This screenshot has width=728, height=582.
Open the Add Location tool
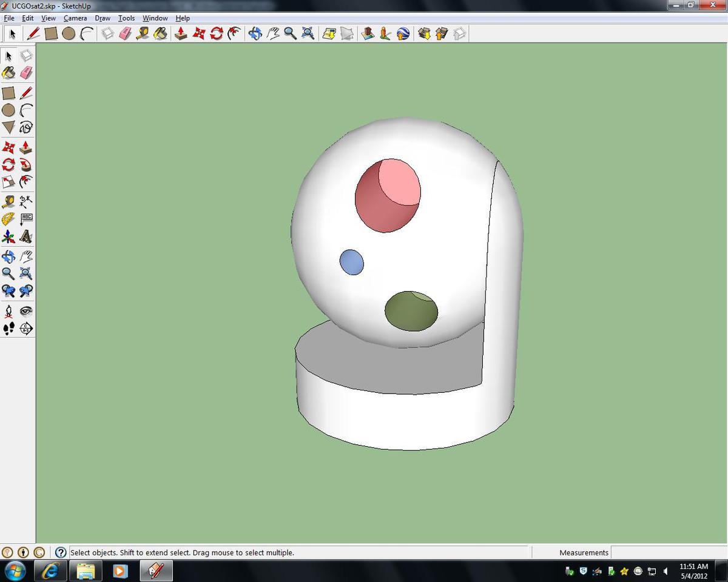click(x=329, y=33)
